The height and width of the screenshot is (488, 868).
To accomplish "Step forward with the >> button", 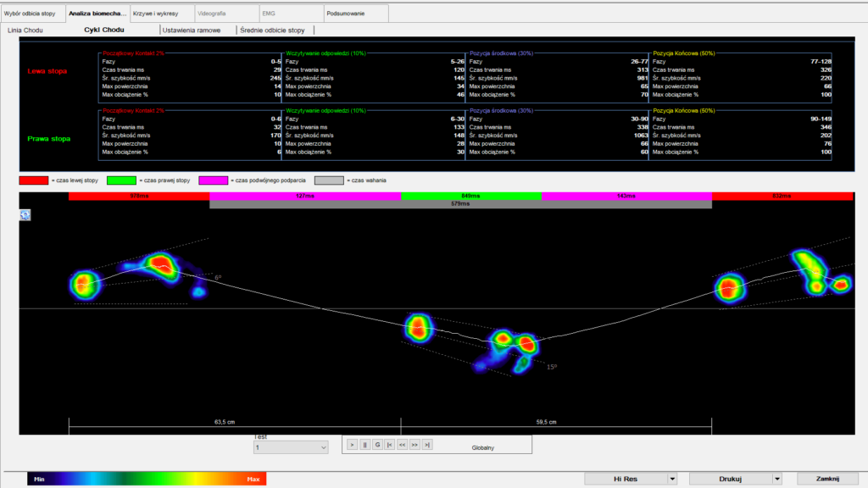I will pos(415,444).
